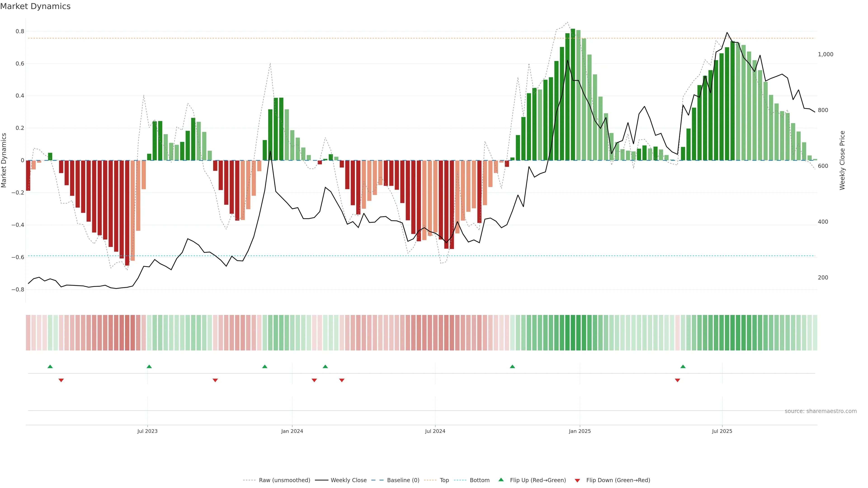
Task: Click the Jul 2024 x-axis label
Action: [435, 431]
